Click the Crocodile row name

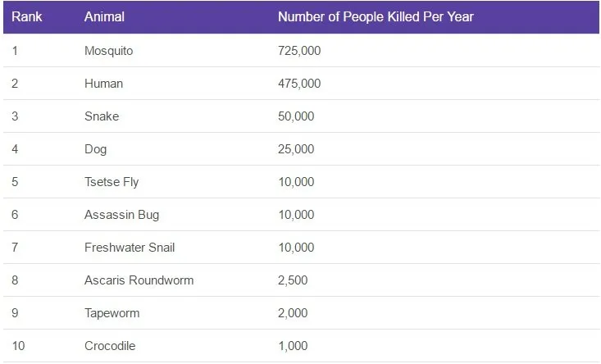pyautogui.click(x=110, y=346)
